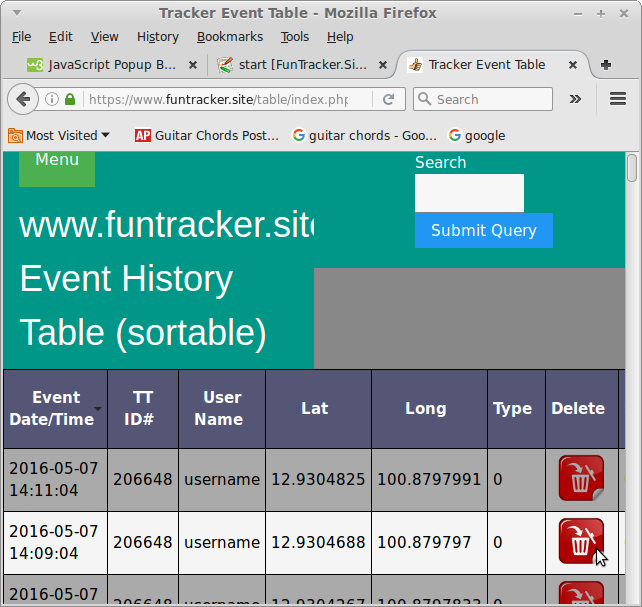The image size is (642, 607).
Task: Close the Tracker Event Table tab
Action: tap(573, 65)
